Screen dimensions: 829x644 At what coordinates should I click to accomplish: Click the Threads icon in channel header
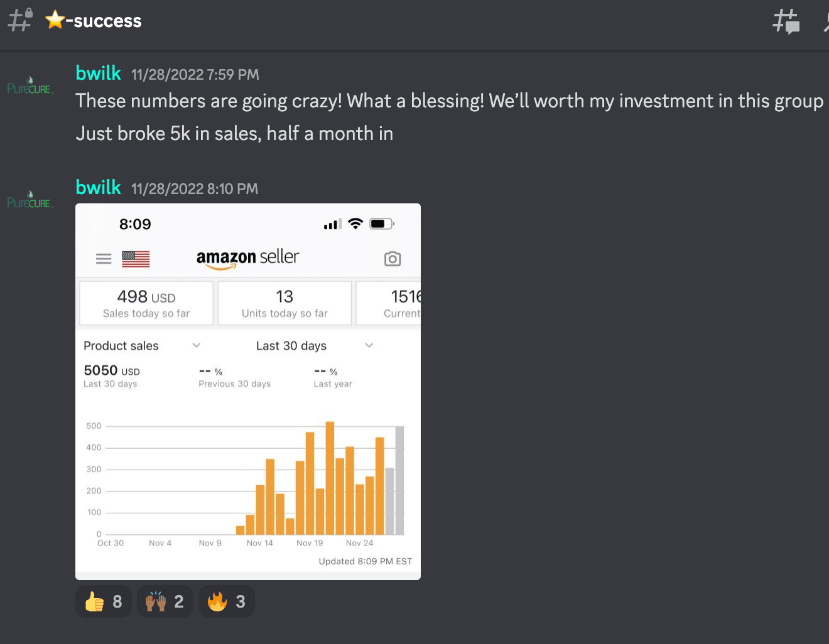786,21
